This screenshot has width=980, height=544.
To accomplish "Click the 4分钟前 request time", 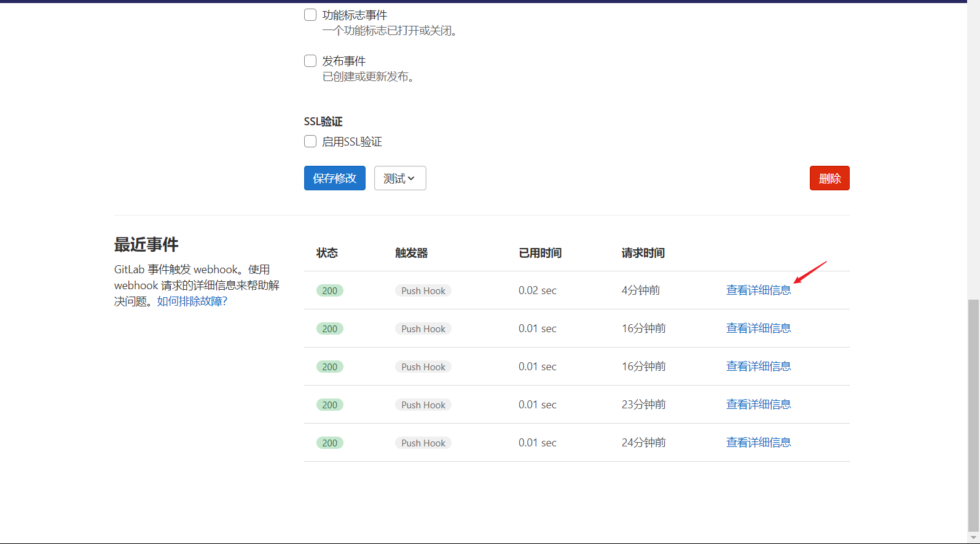I will click(x=641, y=290).
